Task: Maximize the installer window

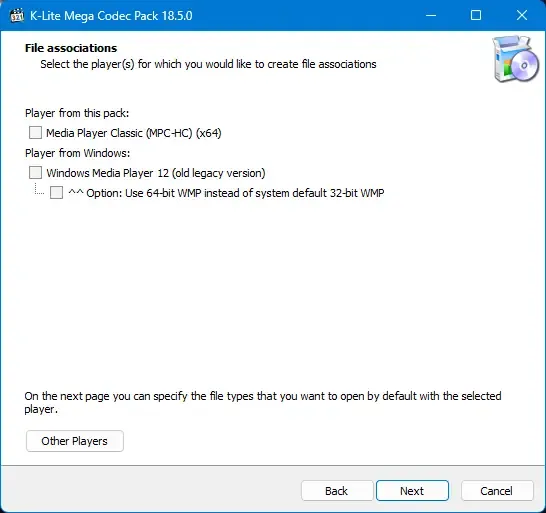Action: click(x=476, y=15)
